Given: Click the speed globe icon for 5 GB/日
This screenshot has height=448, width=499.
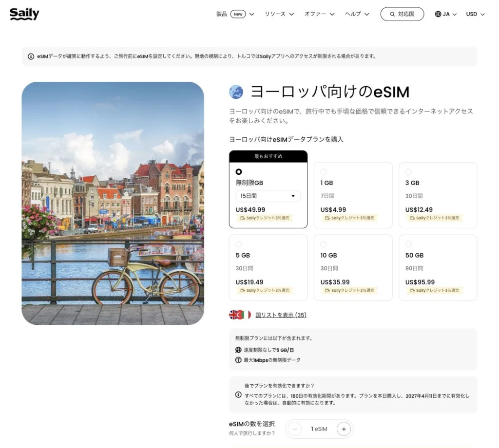Looking at the screenshot, I should [238, 350].
